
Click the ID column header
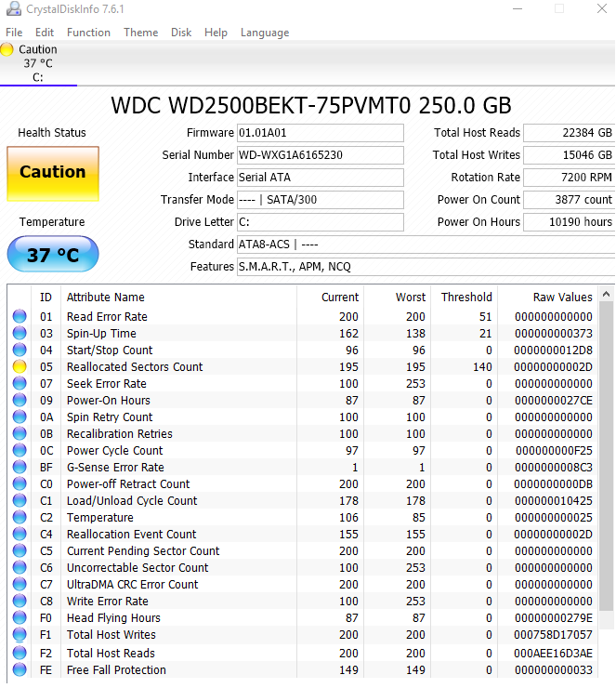point(46,298)
